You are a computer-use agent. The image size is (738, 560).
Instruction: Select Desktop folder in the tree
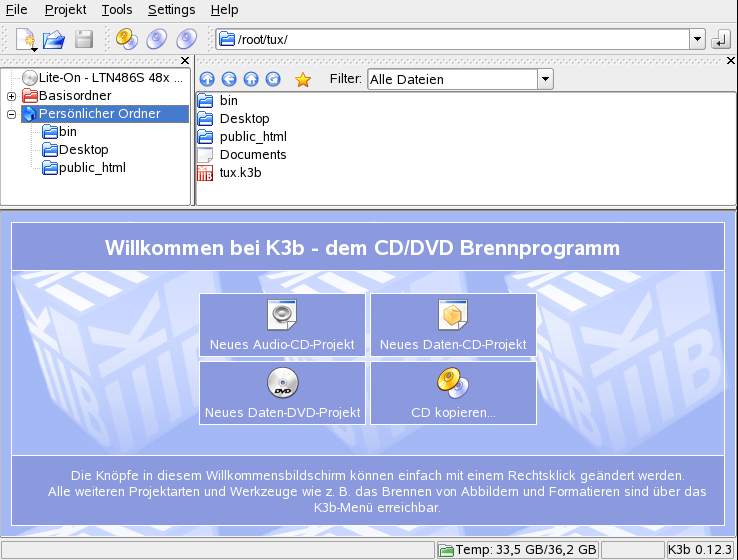pyautogui.click(x=75, y=150)
